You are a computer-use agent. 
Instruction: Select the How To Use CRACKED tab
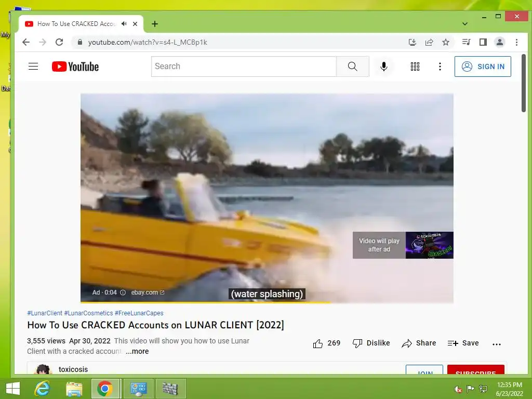coord(77,24)
